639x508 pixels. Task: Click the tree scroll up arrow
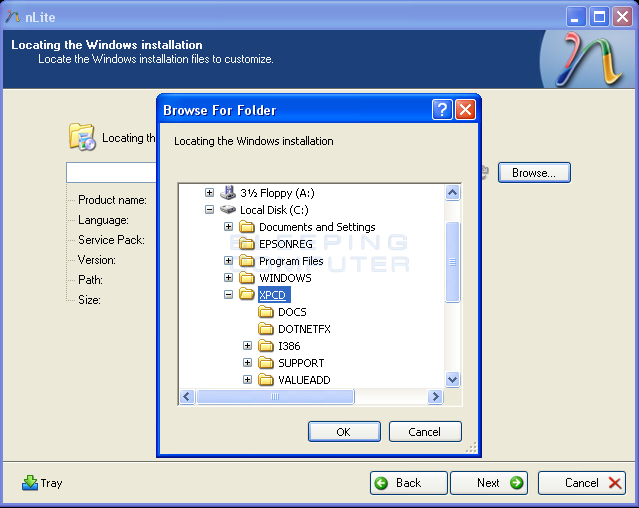[x=452, y=193]
